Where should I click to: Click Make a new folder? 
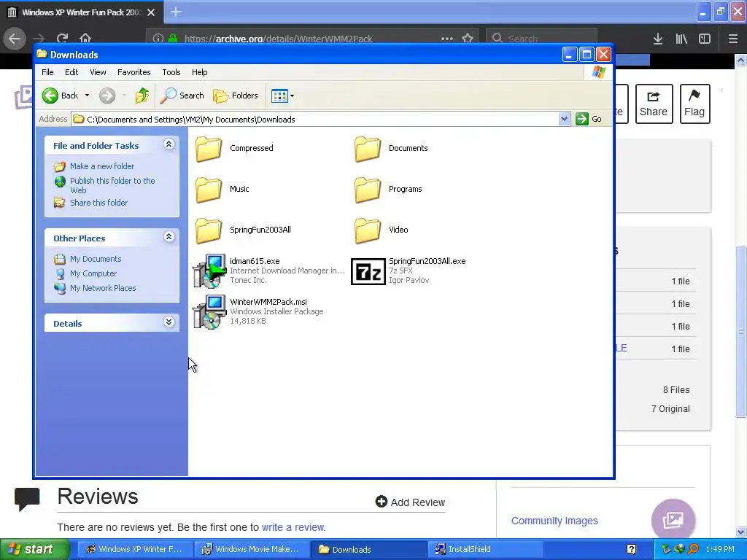pos(102,166)
